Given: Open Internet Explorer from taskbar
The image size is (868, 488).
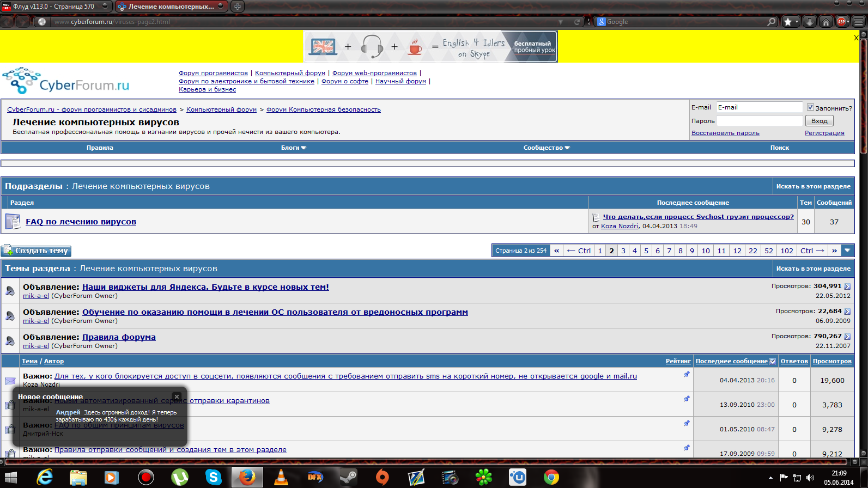Looking at the screenshot, I should click(x=44, y=478).
